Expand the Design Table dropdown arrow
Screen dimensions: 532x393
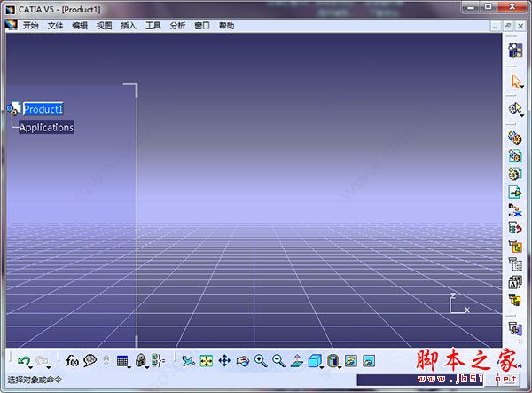129,367
